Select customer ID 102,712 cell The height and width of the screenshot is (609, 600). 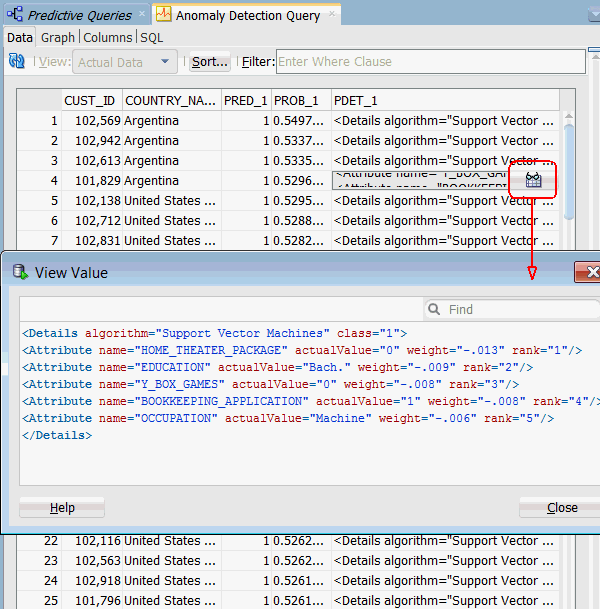92,221
